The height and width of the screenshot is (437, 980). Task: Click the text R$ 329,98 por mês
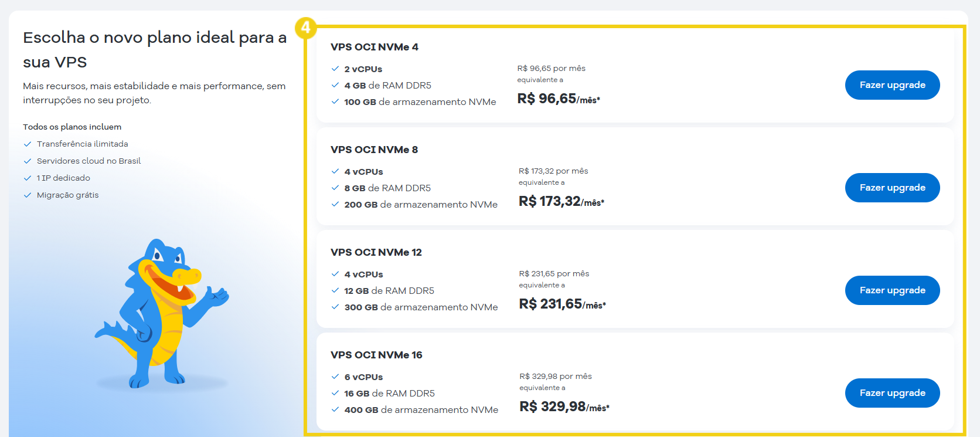tap(556, 377)
